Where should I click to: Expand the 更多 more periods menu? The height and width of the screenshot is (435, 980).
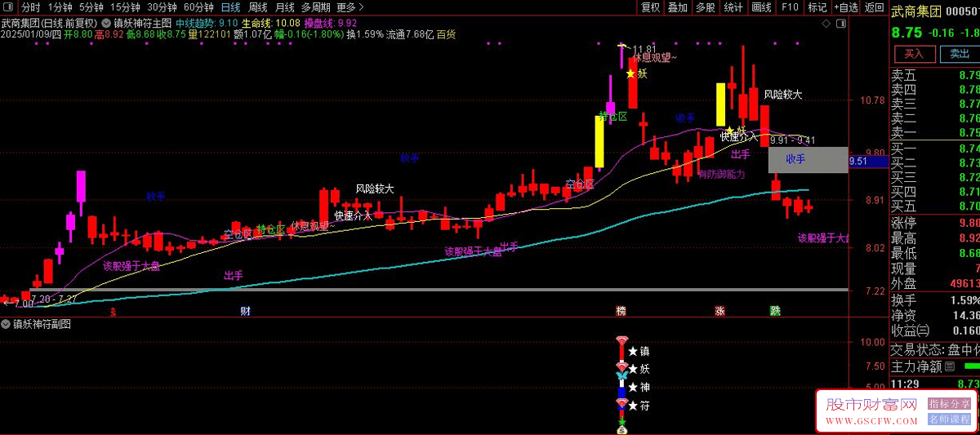(x=350, y=7)
